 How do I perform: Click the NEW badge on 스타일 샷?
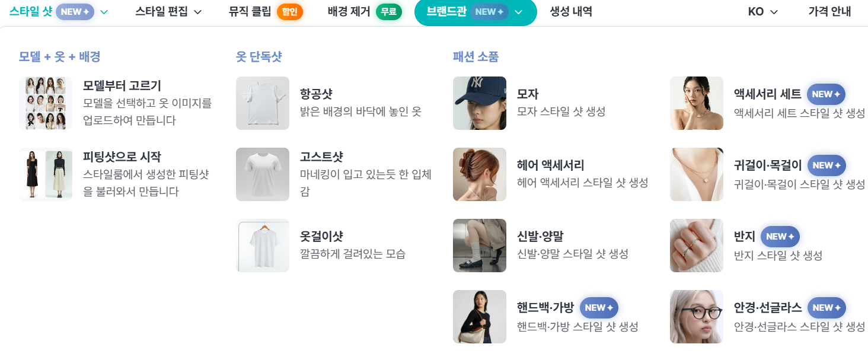(x=75, y=12)
